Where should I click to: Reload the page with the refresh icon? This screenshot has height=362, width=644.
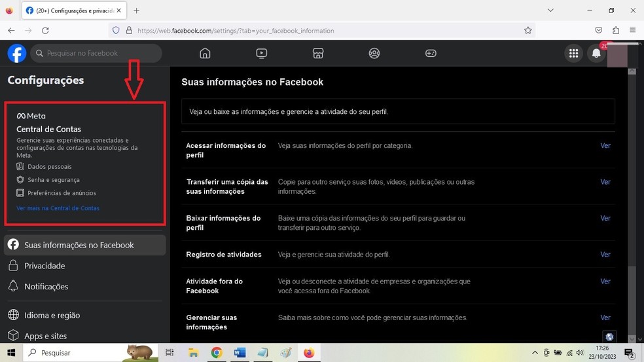[45, 30]
